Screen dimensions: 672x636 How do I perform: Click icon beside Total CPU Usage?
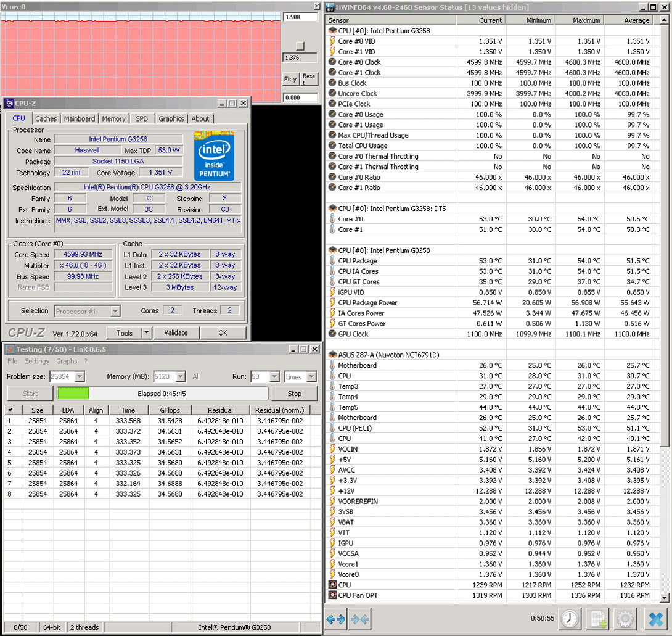click(x=332, y=146)
